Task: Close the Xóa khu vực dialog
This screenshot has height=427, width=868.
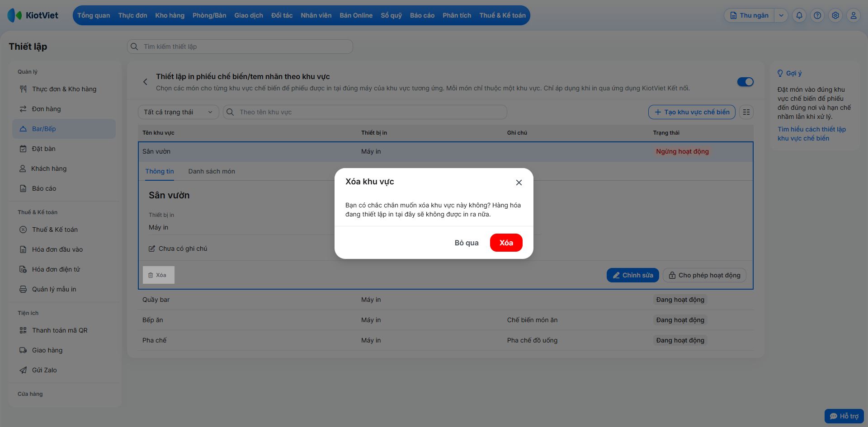Action: coord(519,183)
